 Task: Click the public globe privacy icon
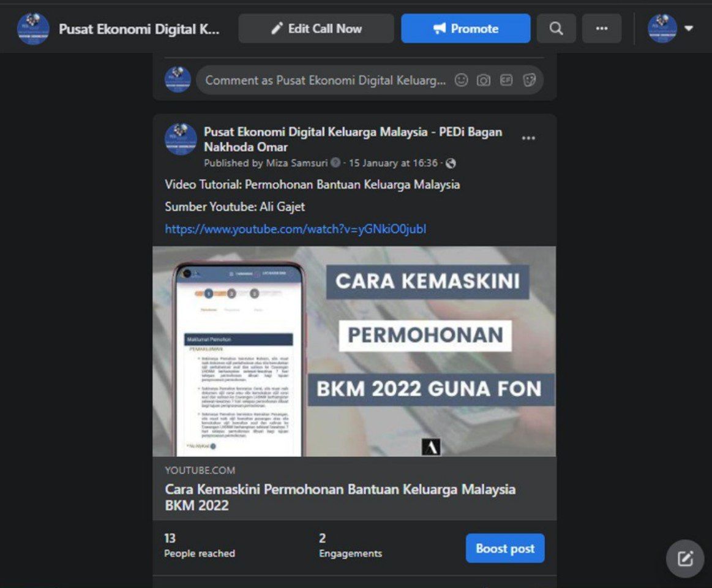(451, 163)
